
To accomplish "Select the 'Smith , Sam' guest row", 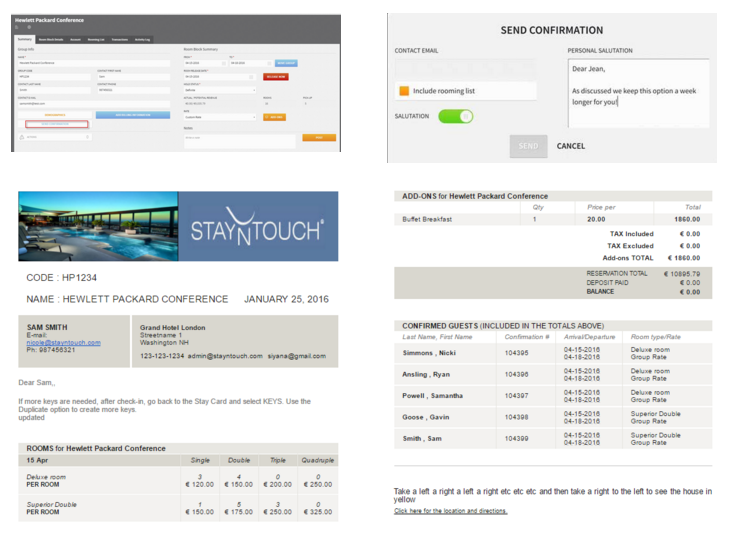I will [553, 439].
